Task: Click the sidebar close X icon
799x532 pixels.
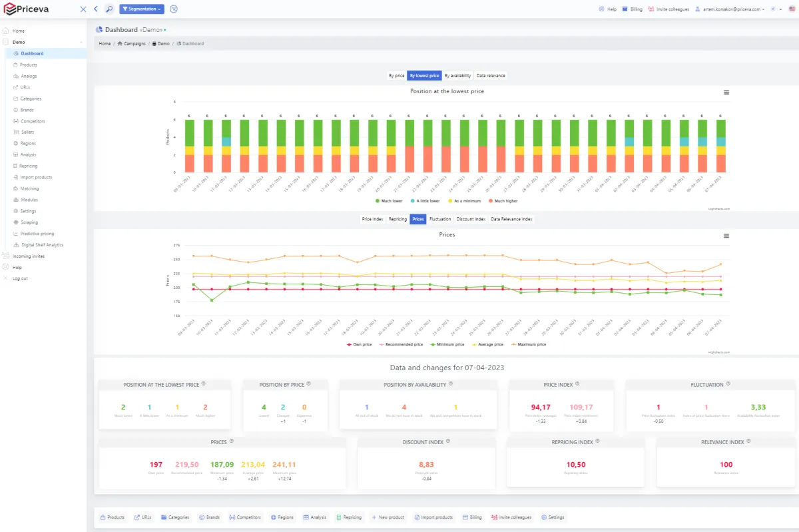Action: tap(83, 9)
